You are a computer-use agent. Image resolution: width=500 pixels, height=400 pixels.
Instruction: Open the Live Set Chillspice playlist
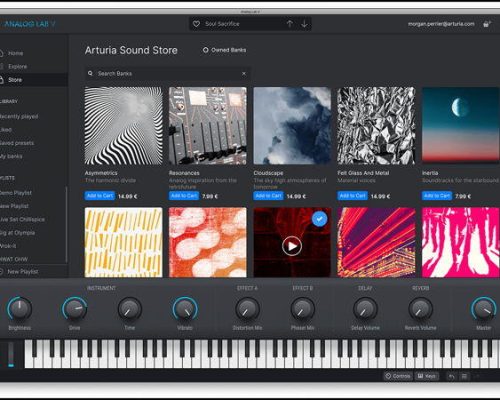pos(22,219)
